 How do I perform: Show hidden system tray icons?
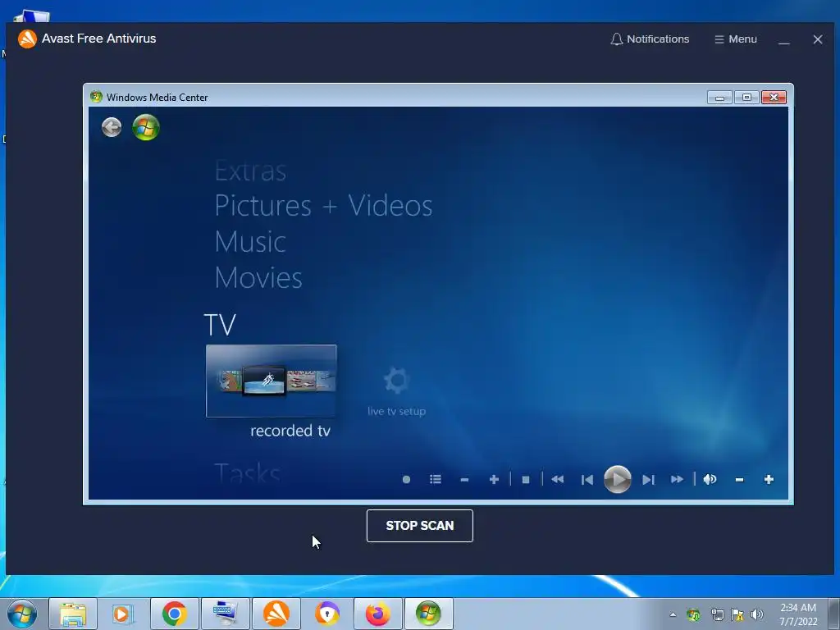click(673, 614)
